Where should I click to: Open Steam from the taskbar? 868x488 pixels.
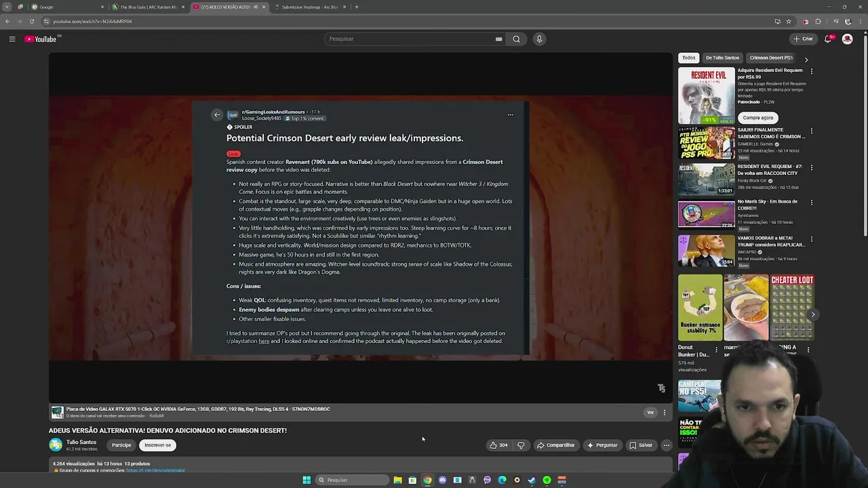coord(532,480)
